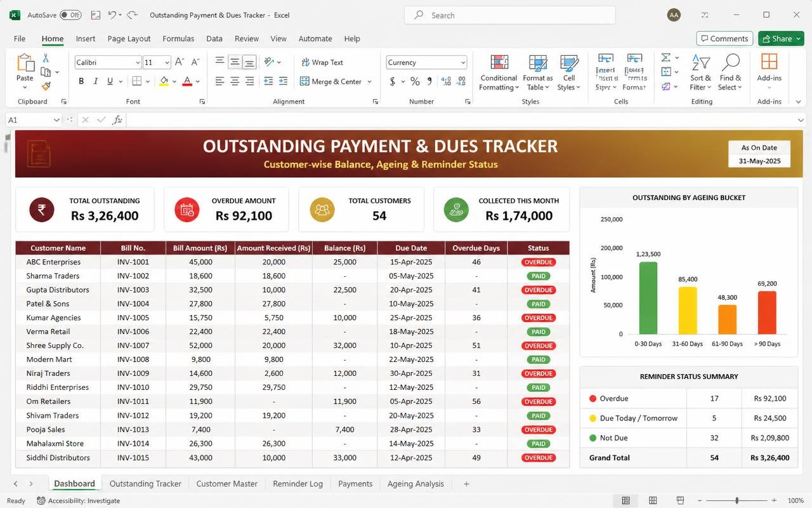
Task: Toggle Center horizontal alignment
Action: pyautogui.click(x=235, y=81)
